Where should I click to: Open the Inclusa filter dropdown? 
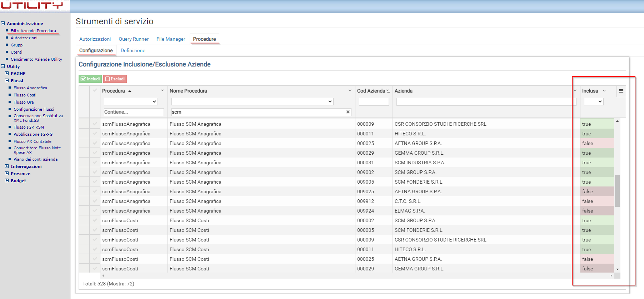[x=593, y=102]
